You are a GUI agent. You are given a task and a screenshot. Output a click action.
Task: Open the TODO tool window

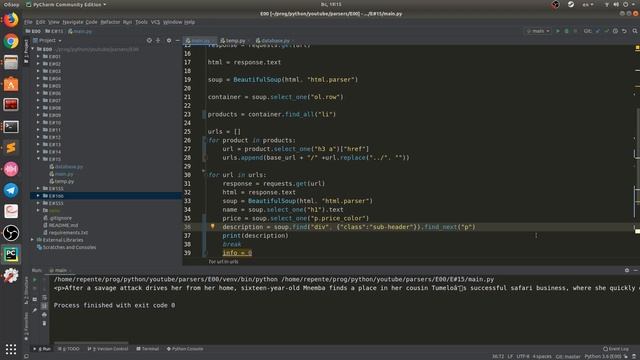tap(69, 349)
